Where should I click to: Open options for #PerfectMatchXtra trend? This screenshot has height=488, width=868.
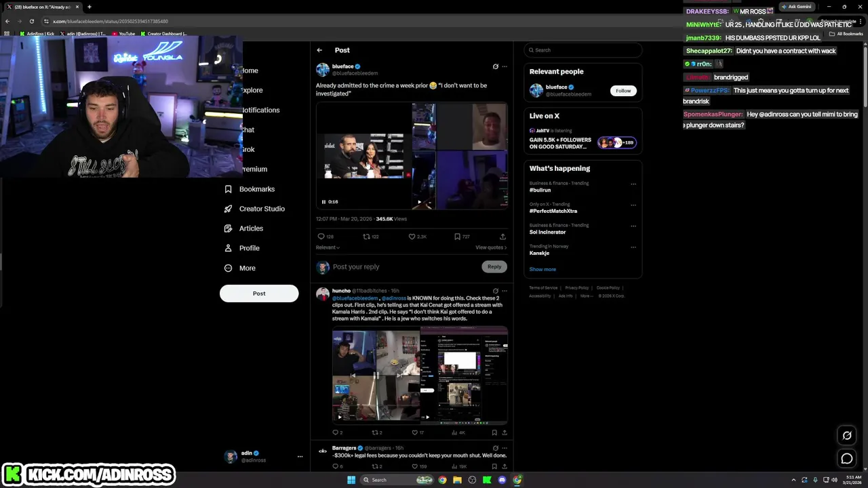coord(633,205)
